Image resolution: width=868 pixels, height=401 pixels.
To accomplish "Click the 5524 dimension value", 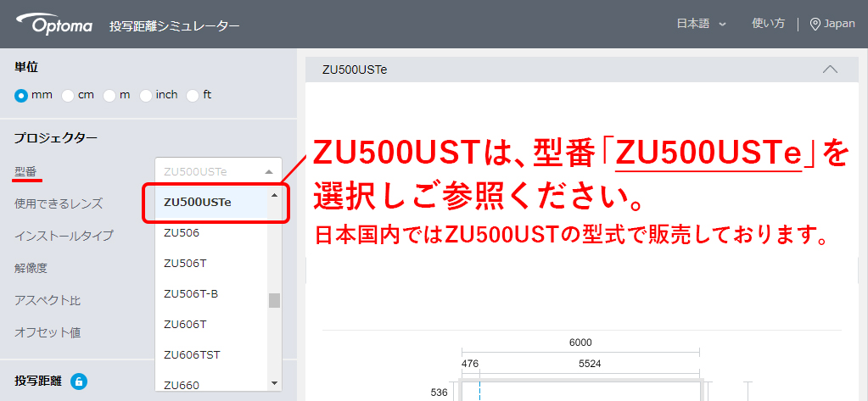I will pyautogui.click(x=590, y=364).
